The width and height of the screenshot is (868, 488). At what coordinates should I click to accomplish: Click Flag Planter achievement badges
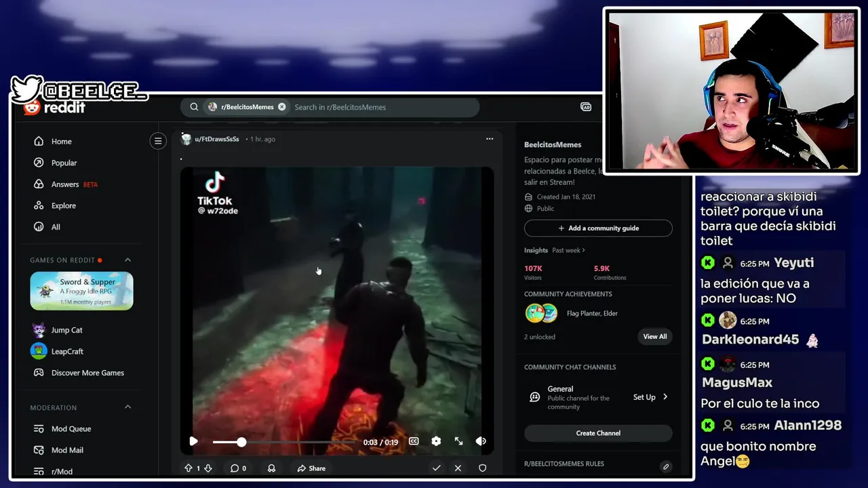click(x=541, y=313)
